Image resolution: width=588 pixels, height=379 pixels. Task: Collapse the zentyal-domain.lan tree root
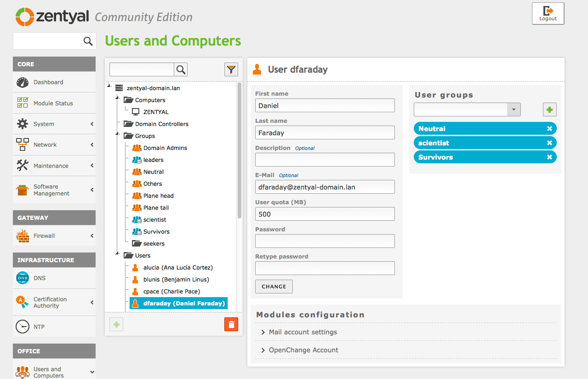[109, 86]
